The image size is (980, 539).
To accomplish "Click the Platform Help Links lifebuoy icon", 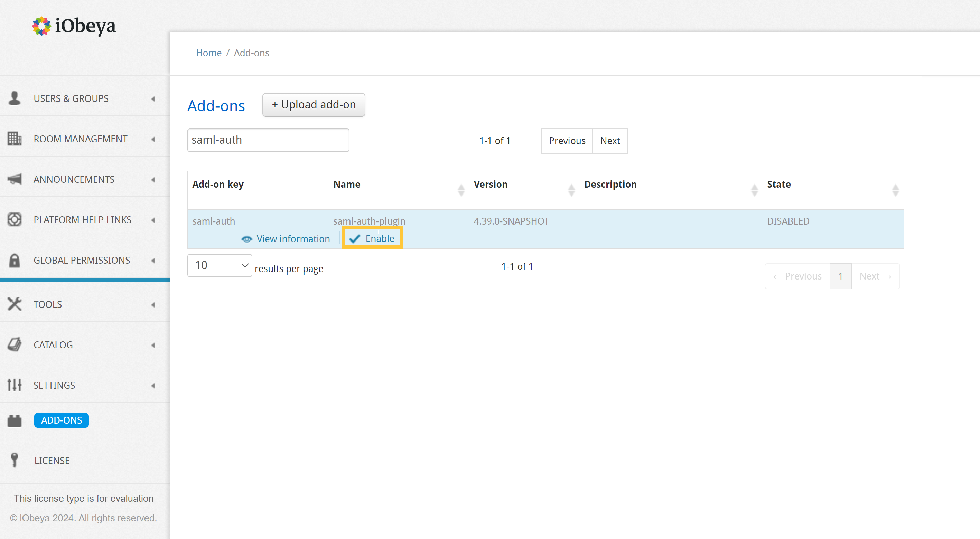I will (x=15, y=219).
